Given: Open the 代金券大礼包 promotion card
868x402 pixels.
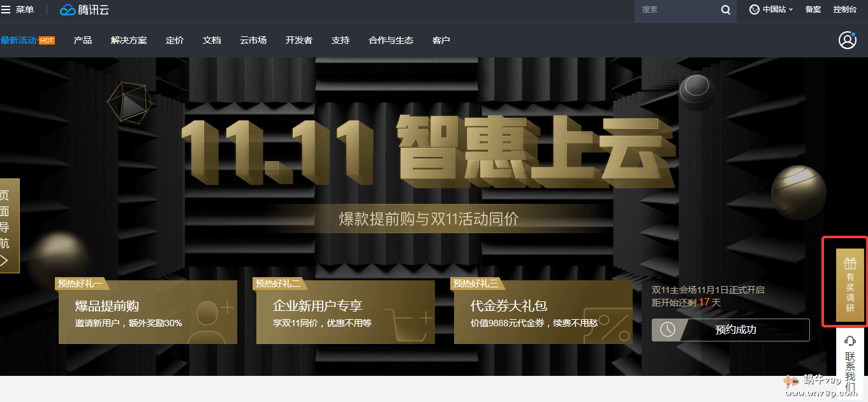Looking at the screenshot, I should coord(543,312).
